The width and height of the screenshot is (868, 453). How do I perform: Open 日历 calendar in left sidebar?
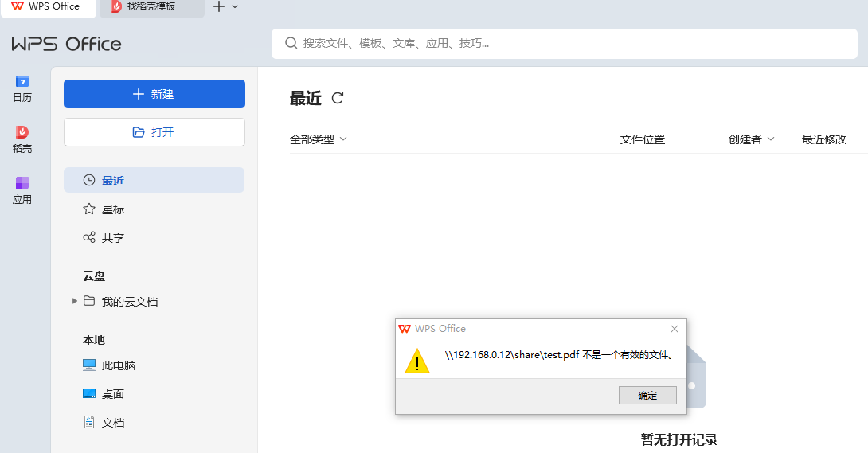pos(22,89)
